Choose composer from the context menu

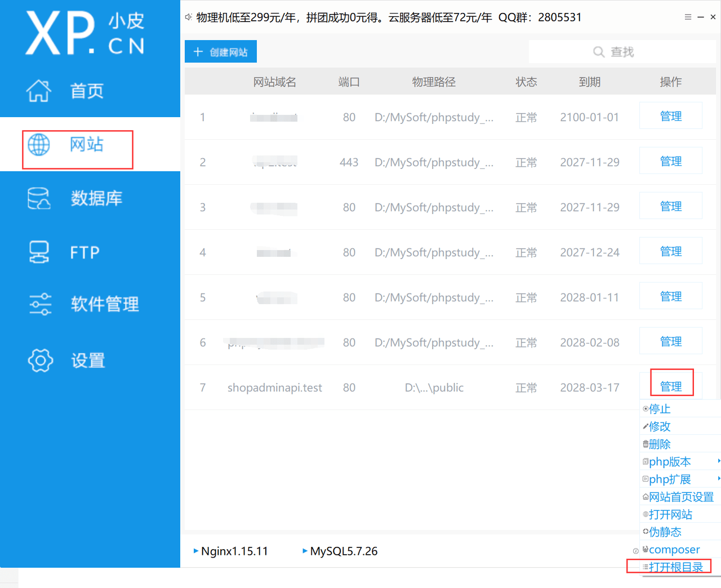tap(680, 549)
